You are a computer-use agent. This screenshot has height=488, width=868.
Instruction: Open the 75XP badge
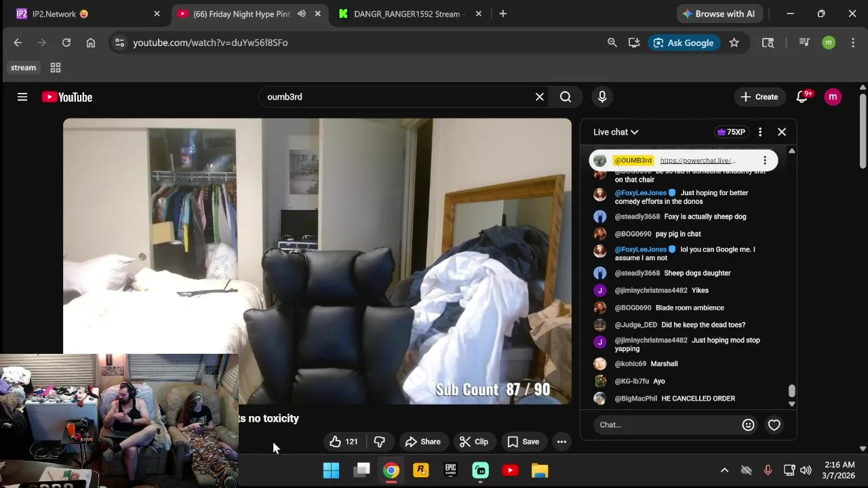click(x=731, y=132)
